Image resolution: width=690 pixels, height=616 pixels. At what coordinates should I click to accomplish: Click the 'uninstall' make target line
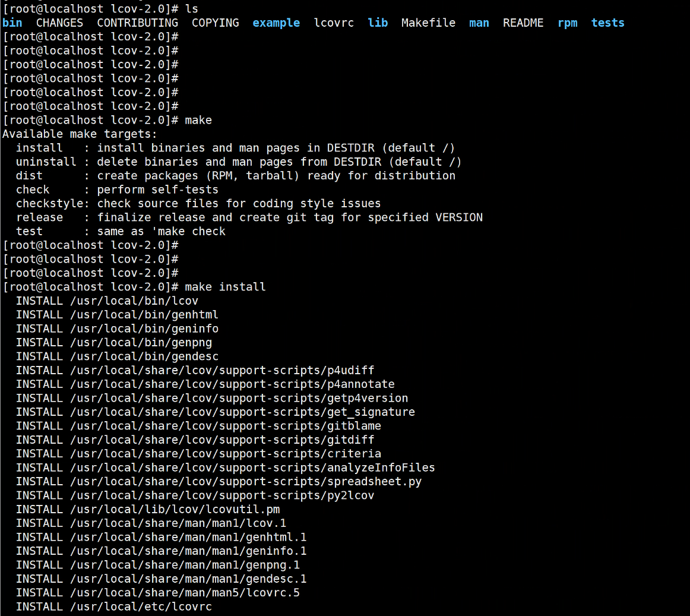[x=46, y=162]
